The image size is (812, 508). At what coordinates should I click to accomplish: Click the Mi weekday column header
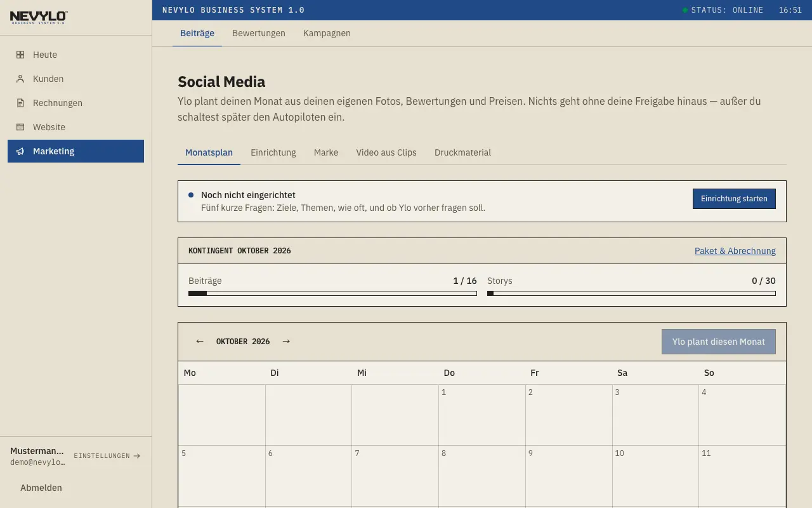pos(362,373)
